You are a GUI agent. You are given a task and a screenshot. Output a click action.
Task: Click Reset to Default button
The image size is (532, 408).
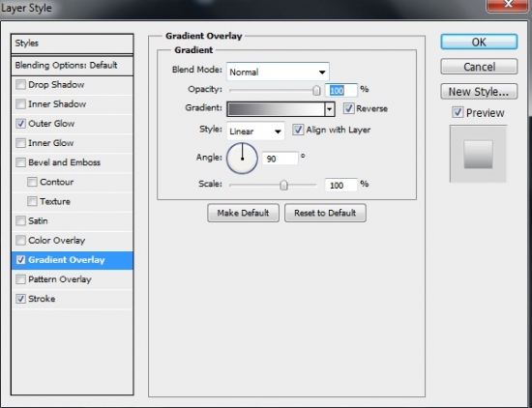click(325, 213)
